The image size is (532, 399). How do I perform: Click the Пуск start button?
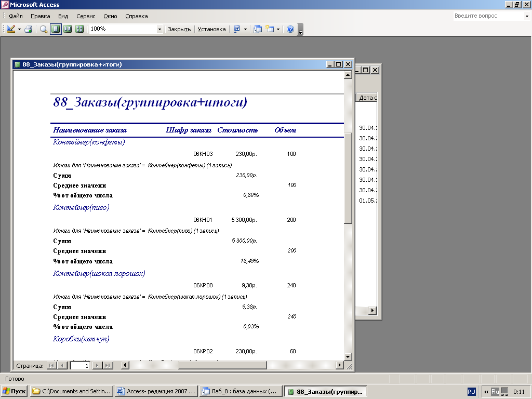click(x=14, y=391)
